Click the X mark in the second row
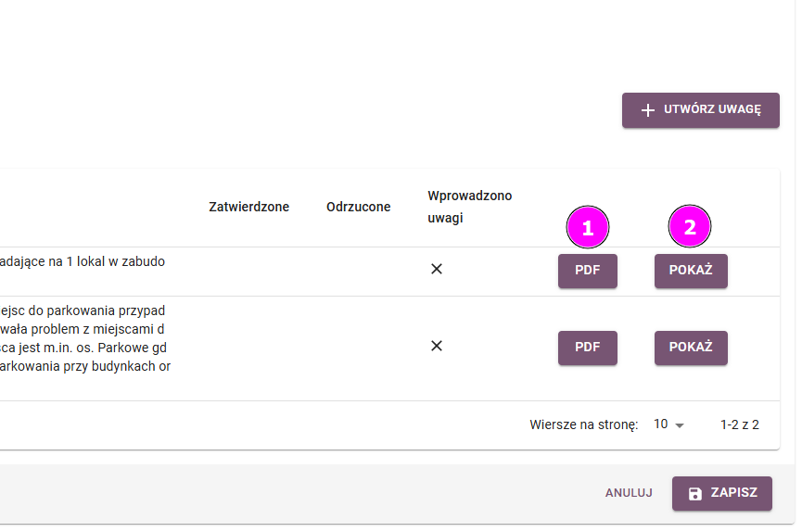 (x=437, y=346)
